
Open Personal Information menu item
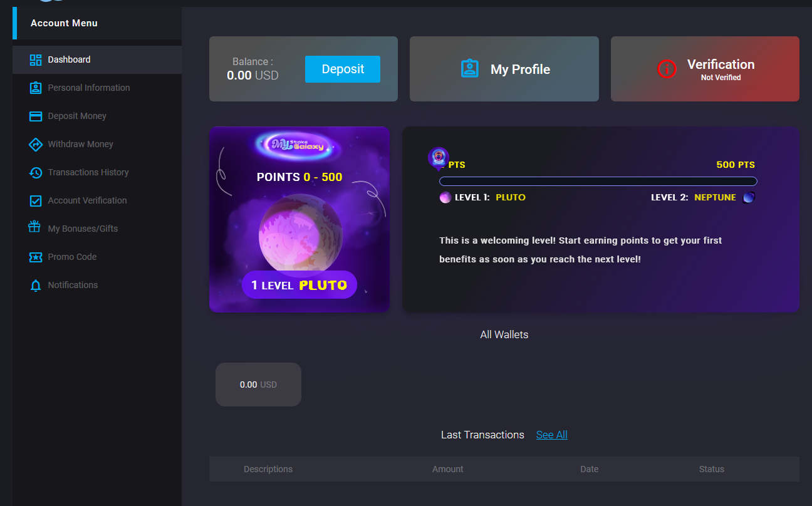coord(97,88)
